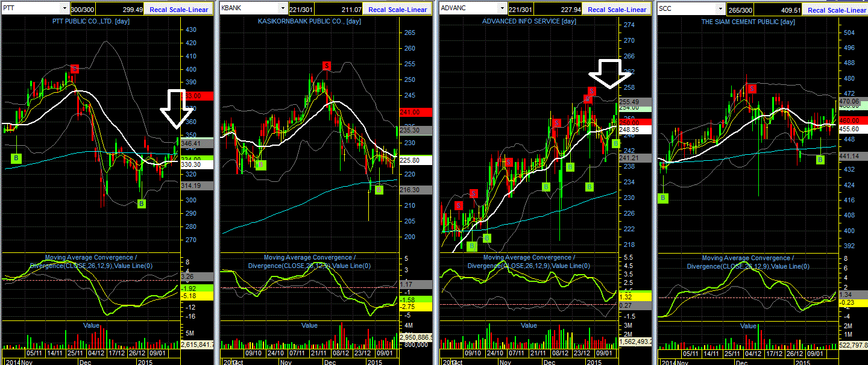The image size is (868, 365).
Task: Click Recal Scale-Linear on the ADVANC chart
Action: 617,9
